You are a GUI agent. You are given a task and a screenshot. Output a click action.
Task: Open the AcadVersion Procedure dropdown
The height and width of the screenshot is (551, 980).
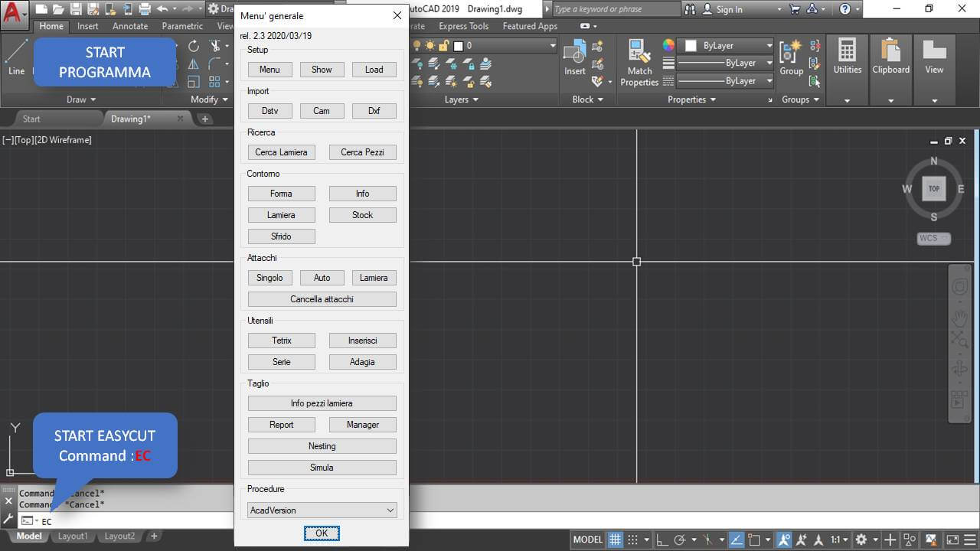pos(322,510)
